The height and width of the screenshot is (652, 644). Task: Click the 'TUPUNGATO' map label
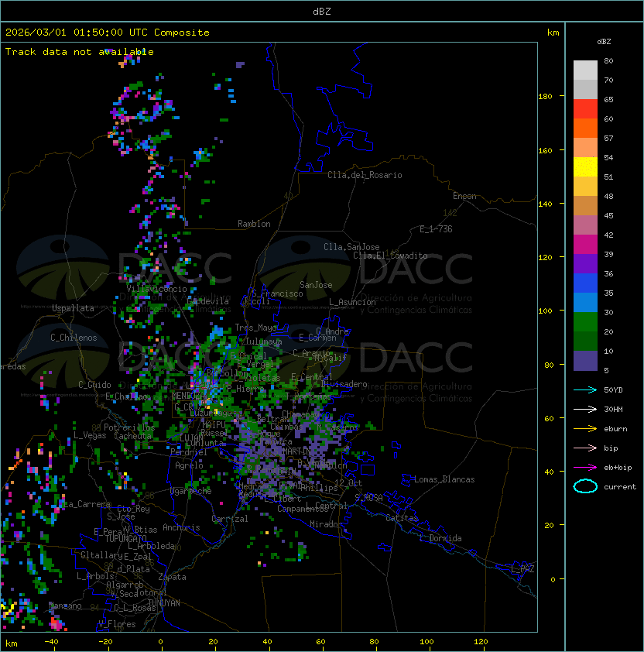click(126, 538)
